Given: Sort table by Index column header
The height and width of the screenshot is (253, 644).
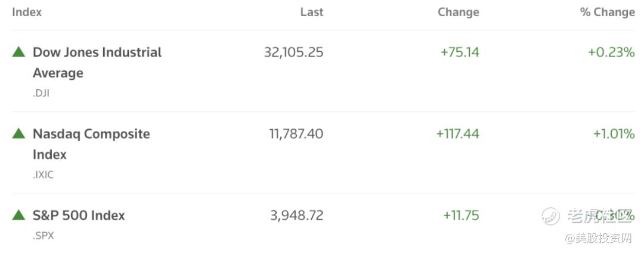Looking at the screenshot, I should [x=27, y=13].
